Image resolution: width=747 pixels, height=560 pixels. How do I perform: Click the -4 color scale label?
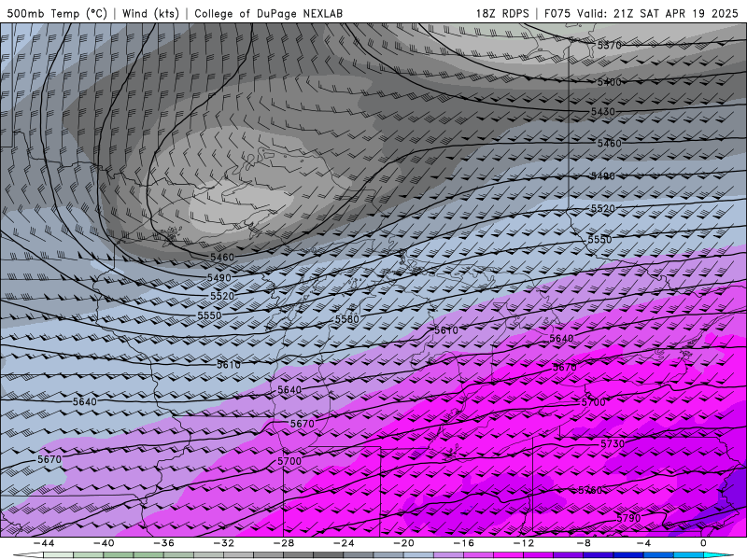point(643,543)
